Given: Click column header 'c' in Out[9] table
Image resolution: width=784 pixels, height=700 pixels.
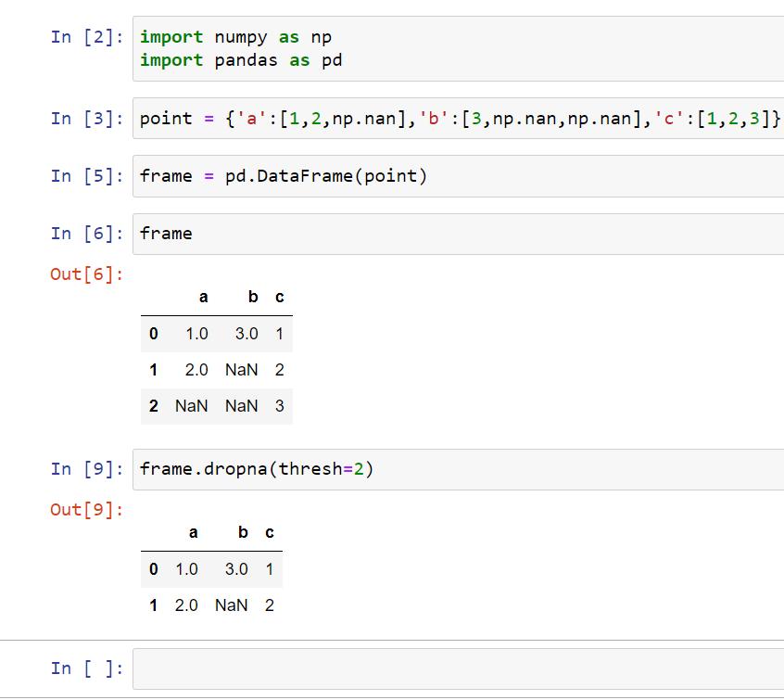Looking at the screenshot, I should (270, 533).
